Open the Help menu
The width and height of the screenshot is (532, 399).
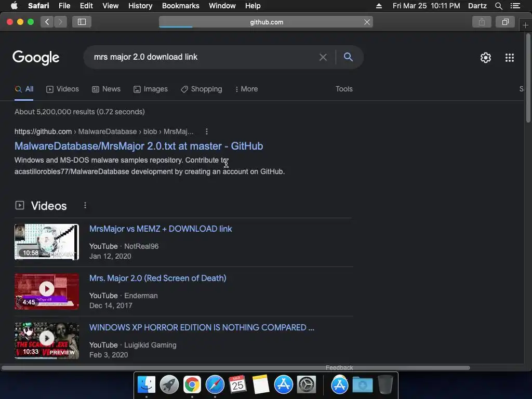pyautogui.click(x=253, y=6)
